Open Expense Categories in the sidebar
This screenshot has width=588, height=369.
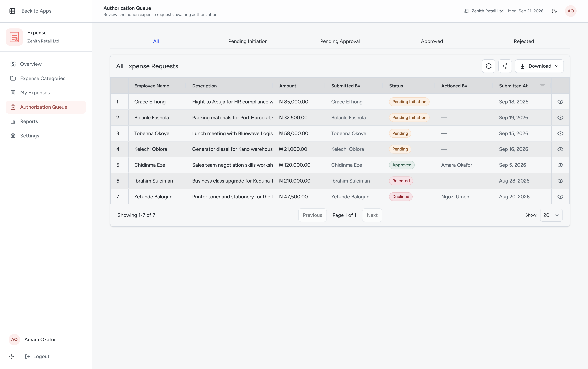[x=46, y=78]
